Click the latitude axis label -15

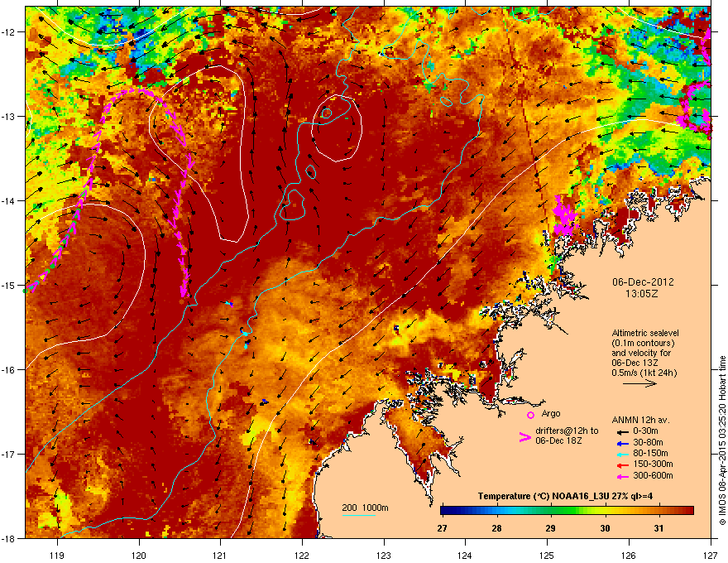tap(9, 285)
